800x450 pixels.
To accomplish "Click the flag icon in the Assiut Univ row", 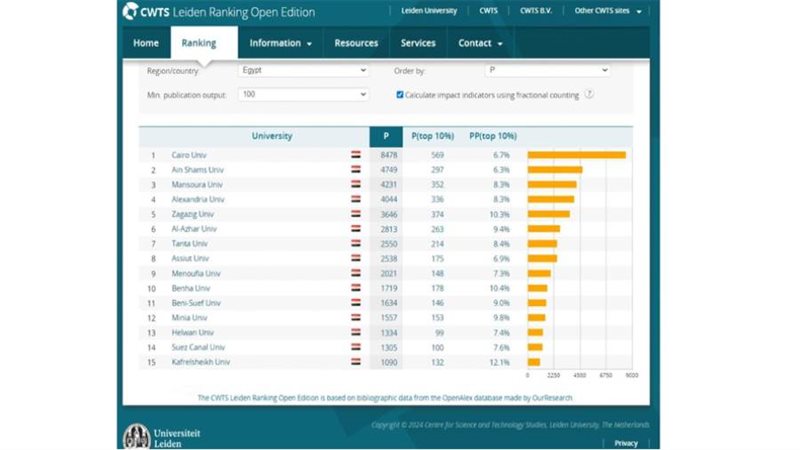I will (x=356, y=258).
